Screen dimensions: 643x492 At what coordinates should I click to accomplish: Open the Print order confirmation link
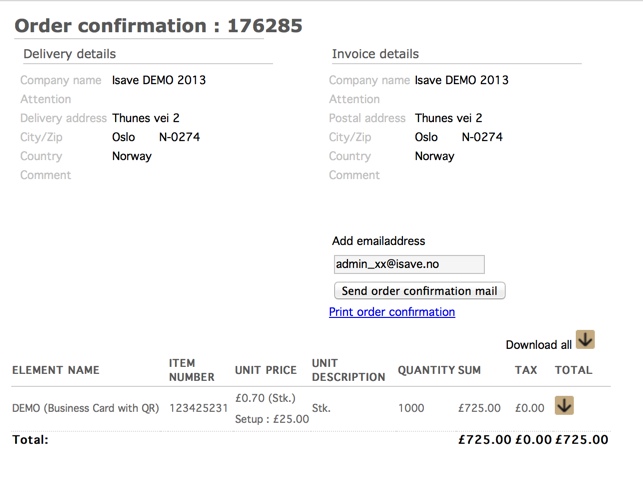click(392, 312)
